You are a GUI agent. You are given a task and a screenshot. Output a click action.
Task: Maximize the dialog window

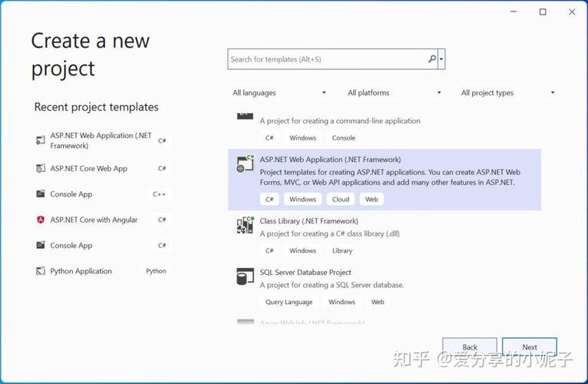coord(543,12)
